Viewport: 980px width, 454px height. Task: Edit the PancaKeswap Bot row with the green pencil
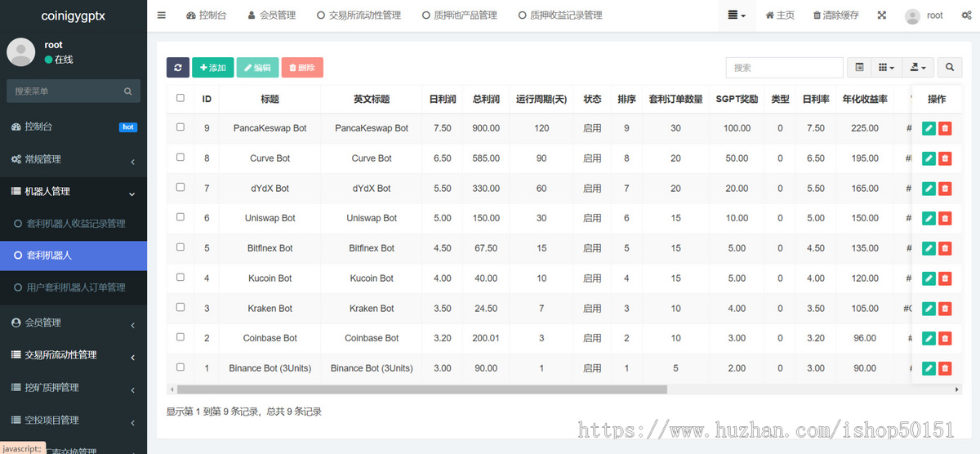pyautogui.click(x=929, y=128)
